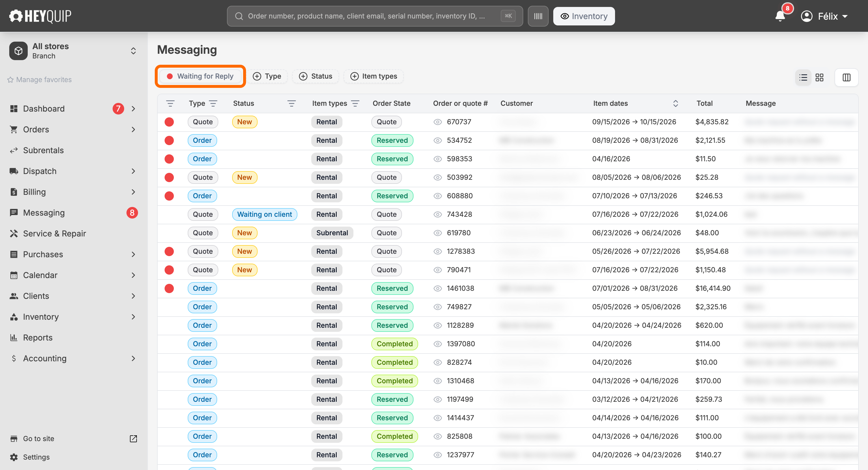
Task: Open Reports in the sidebar
Action: pyautogui.click(x=38, y=338)
